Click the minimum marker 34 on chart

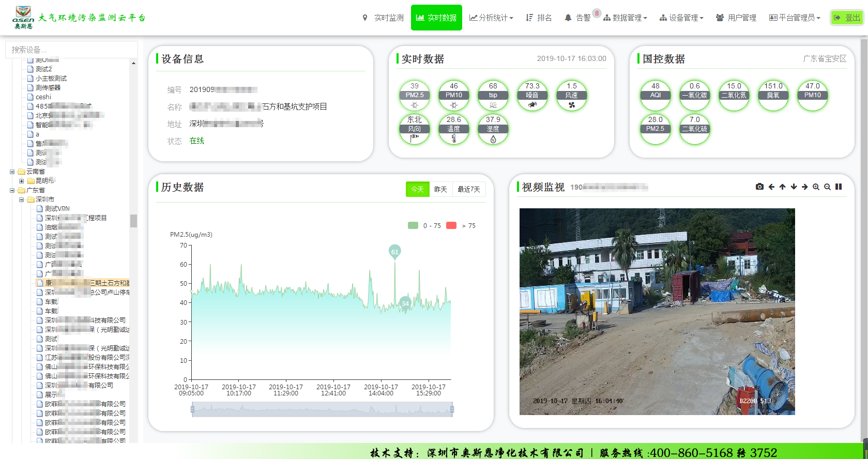(405, 303)
